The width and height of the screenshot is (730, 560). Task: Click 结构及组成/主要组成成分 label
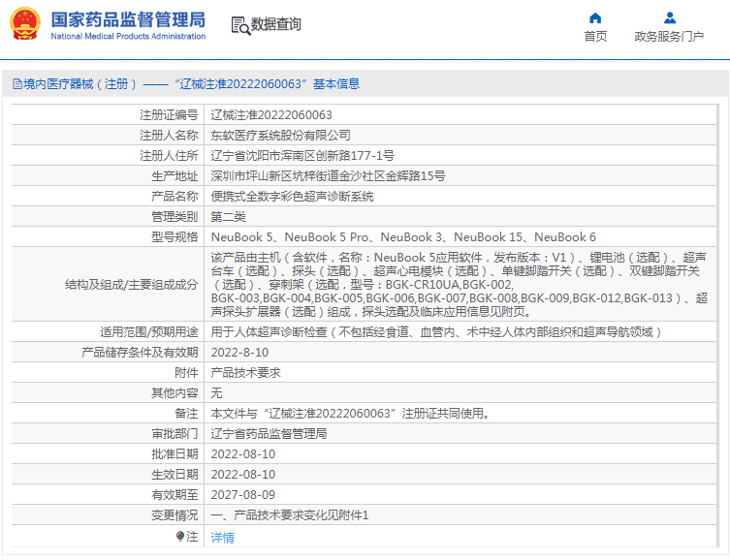point(132,285)
